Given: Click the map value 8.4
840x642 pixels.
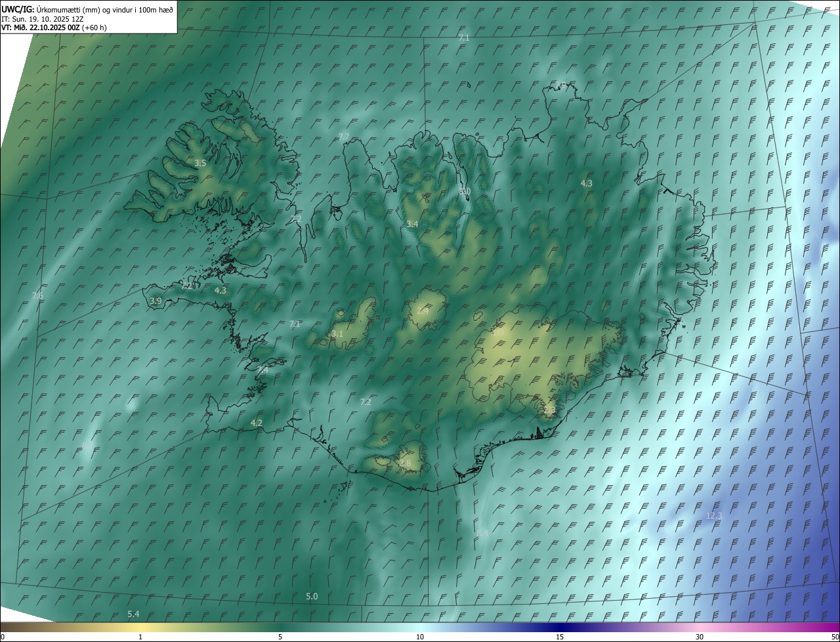Looking at the screenshot, I should click(x=482, y=533).
